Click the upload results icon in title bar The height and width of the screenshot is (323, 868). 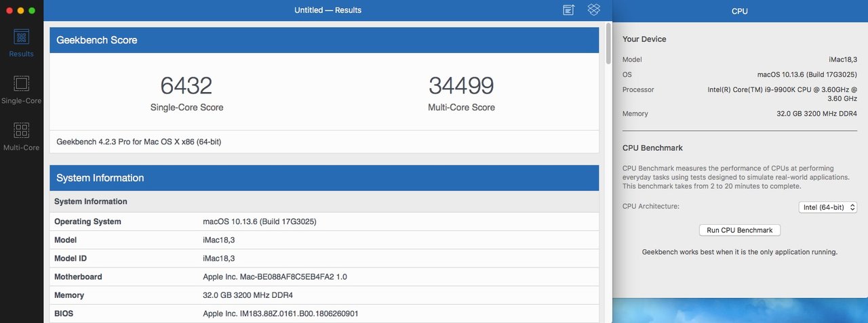(569, 9)
